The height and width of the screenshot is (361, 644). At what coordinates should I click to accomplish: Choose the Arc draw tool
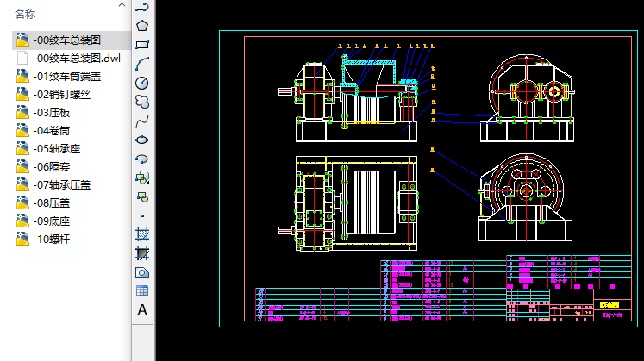point(142,64)
